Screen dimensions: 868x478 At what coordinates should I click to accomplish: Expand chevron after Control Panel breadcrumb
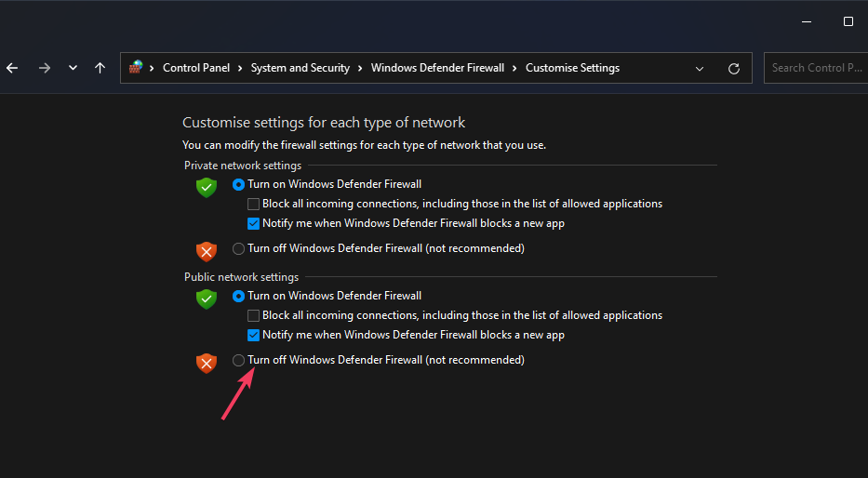click(x=240, y=68)
